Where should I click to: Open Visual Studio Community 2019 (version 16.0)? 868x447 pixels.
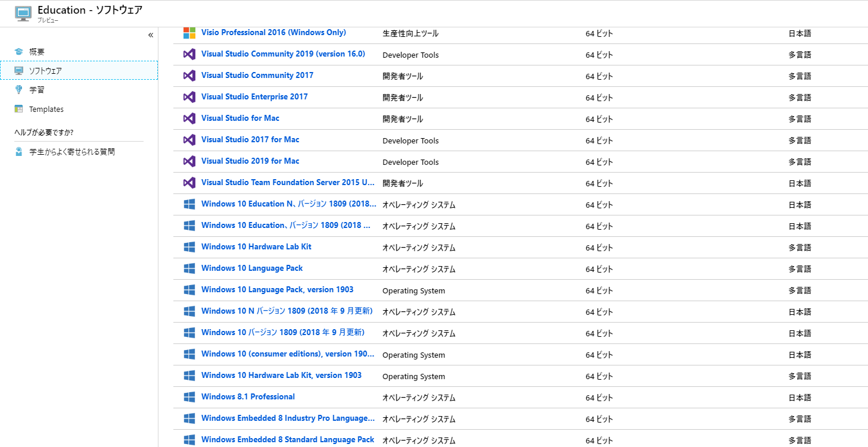pos(283,54)
